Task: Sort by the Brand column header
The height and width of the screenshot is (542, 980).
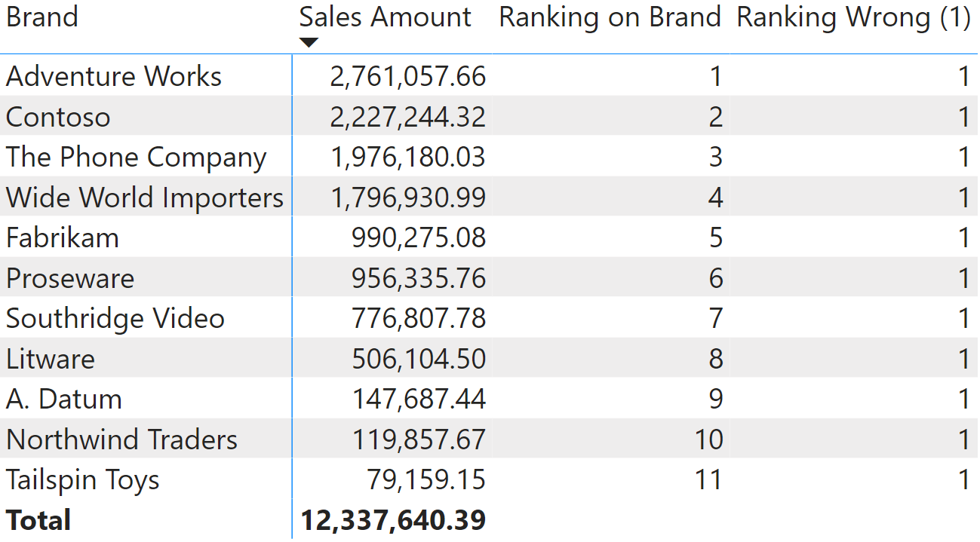Action: point(42,17)
